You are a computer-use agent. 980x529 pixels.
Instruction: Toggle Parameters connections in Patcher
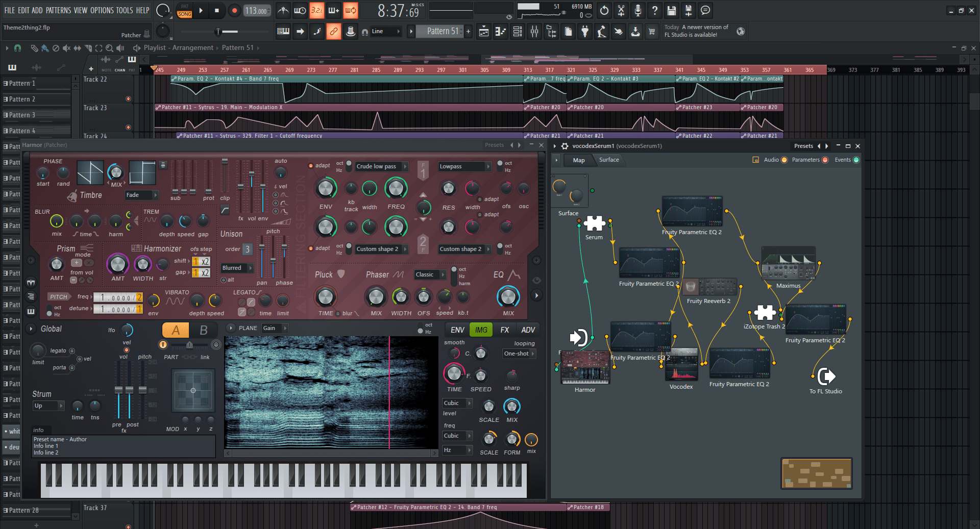[x=825, y=160]
